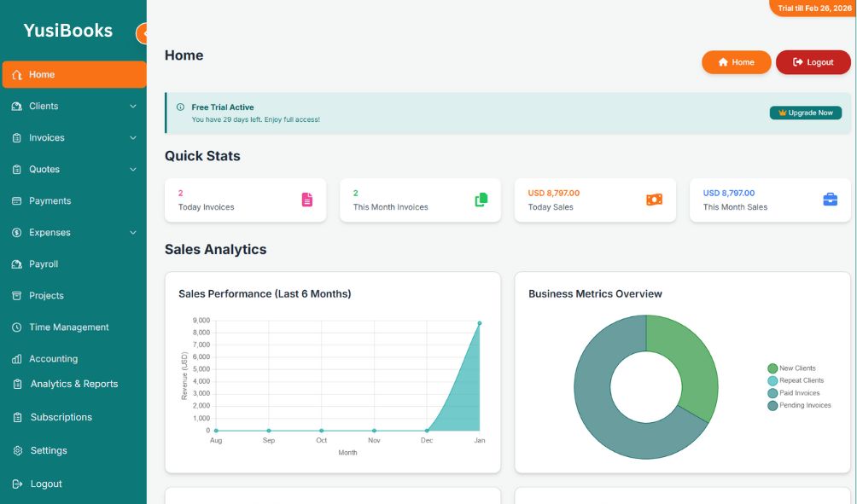Click the Upgrade Now button
857x504 pixels.
point(805,112)
